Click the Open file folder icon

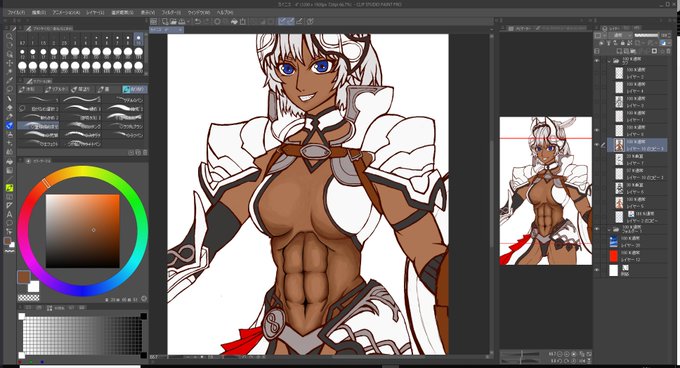coord(173,21)
